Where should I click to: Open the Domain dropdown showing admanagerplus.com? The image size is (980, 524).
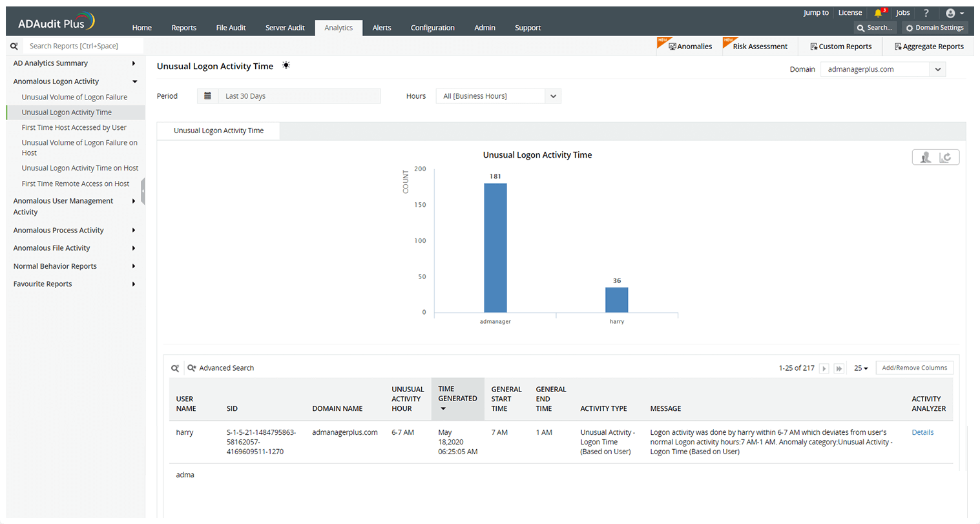click(x=937, y=69)
